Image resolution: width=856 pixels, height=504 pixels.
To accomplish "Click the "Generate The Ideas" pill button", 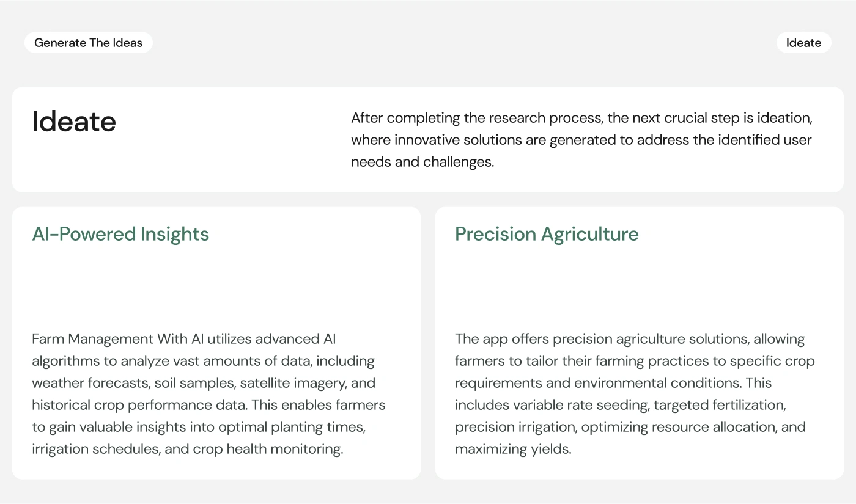I will 88,43.
